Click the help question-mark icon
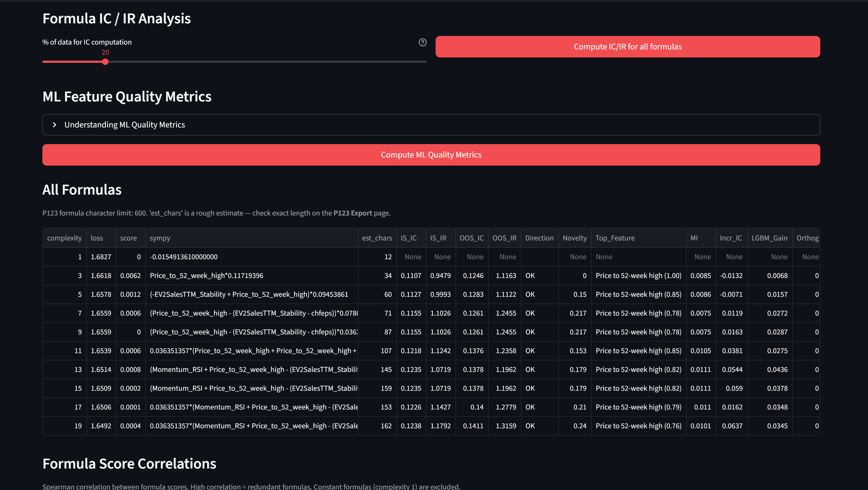The height and width of the screenshot is (490, 868). pyautogui.click(x=422, y=42)
